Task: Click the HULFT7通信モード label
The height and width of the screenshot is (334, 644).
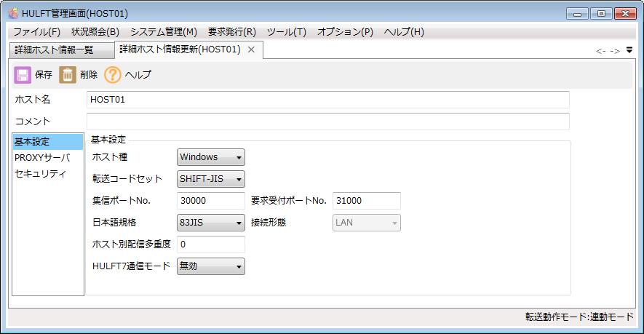Action: (x=132, y=266)
